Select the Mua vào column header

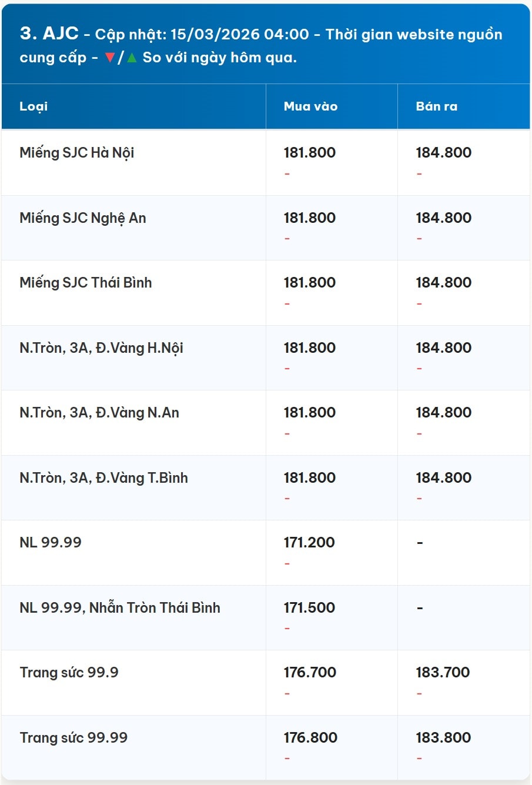coord(310,106)
